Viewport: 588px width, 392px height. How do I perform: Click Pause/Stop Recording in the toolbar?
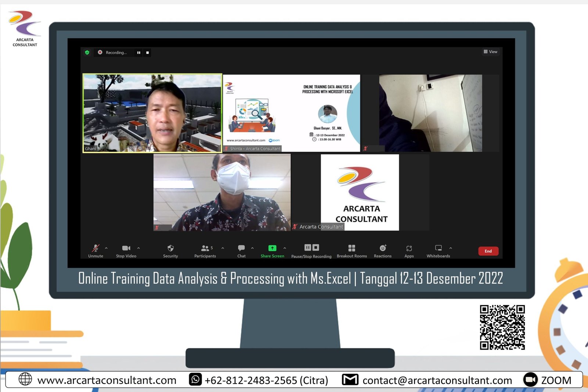311,251
